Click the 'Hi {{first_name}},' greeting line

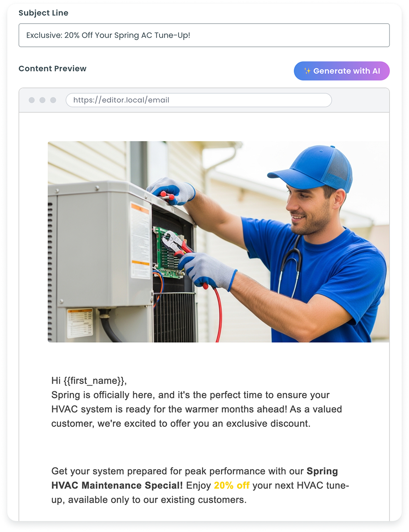tap(89, 380)
